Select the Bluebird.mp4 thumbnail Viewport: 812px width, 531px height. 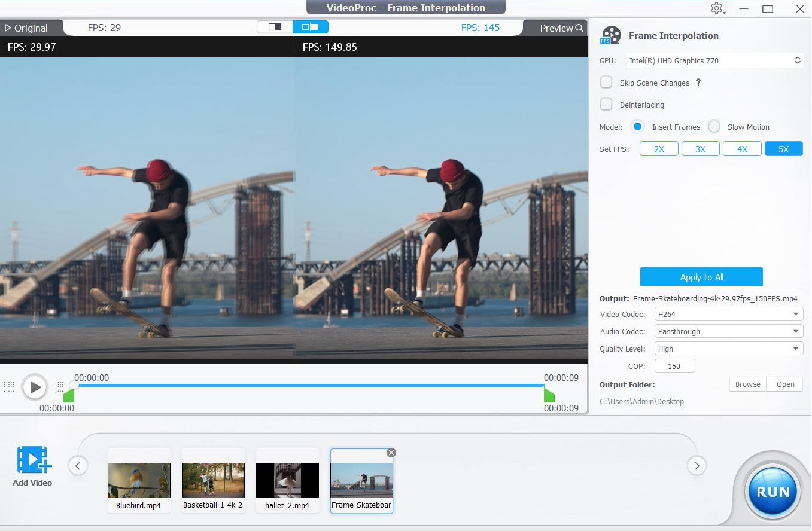[139, 478]
